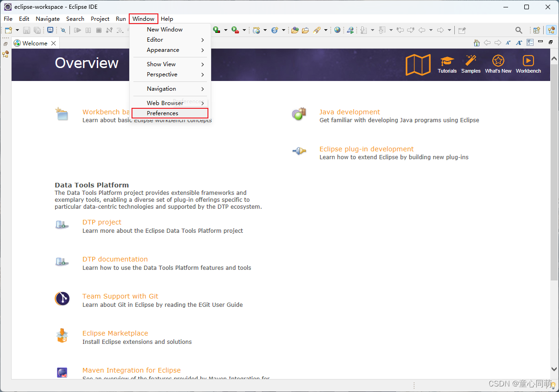This screenshot has width=559, height=392.
Task: Open New wizard dropdown arrow
Action: [x=18, y=30]
